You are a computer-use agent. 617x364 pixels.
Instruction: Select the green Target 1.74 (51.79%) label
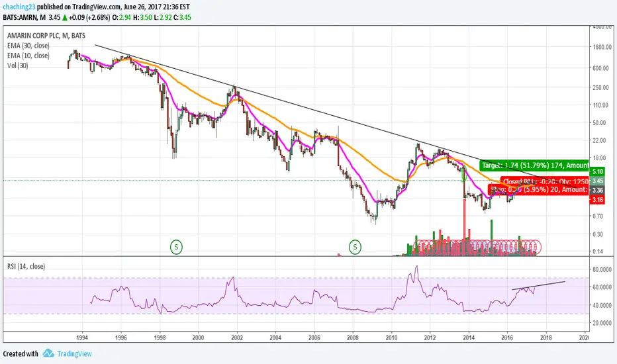click(534, 165)
